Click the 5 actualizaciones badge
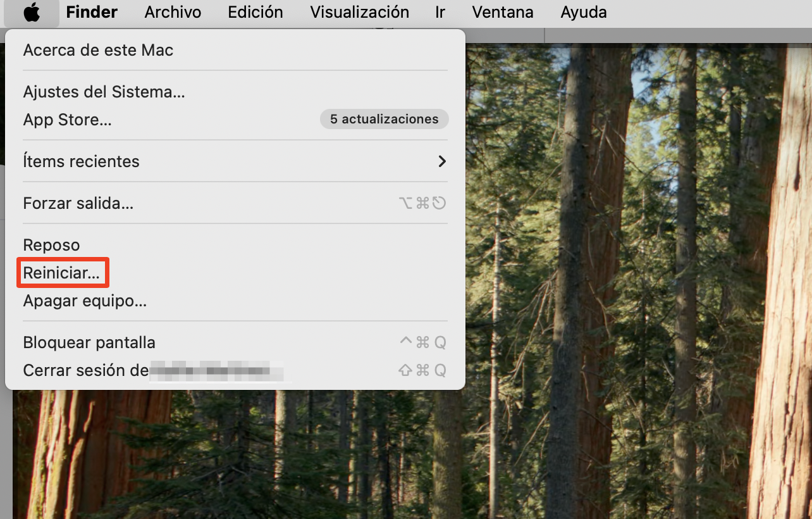This screenshot has height=519, width=812. coord(384,119)
